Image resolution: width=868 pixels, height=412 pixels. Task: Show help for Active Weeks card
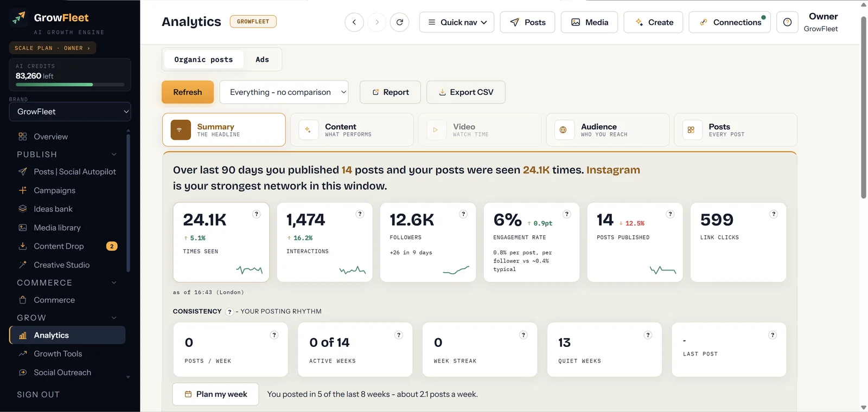tap(399, 335)
